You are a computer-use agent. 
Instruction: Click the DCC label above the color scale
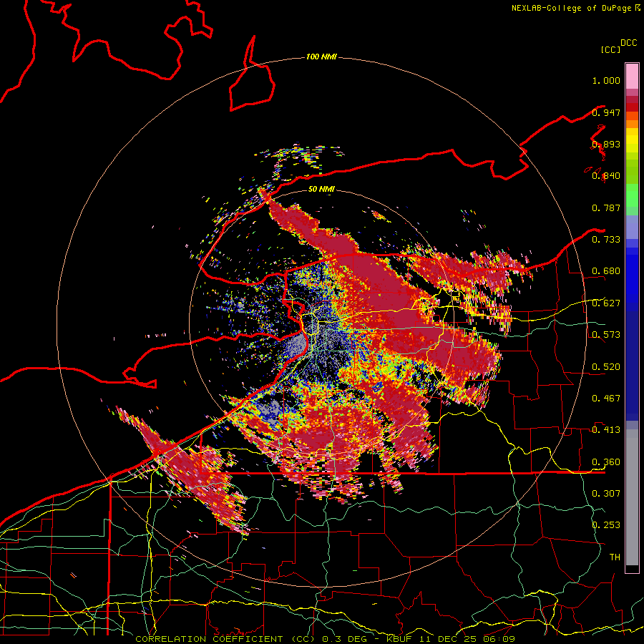tap(628, 43)
